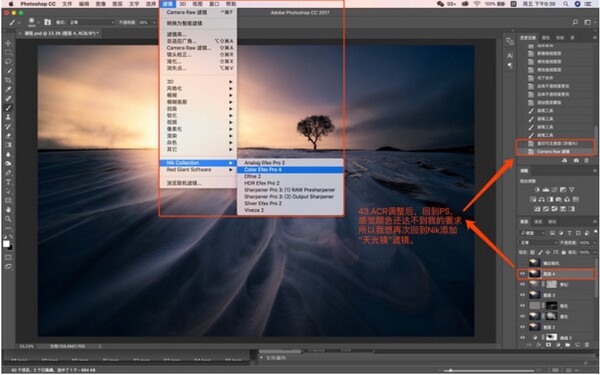Click the 33.33% zoom field in status bar
The height and width of the screenshot is (375, 600).
click(x=26, y=346)
